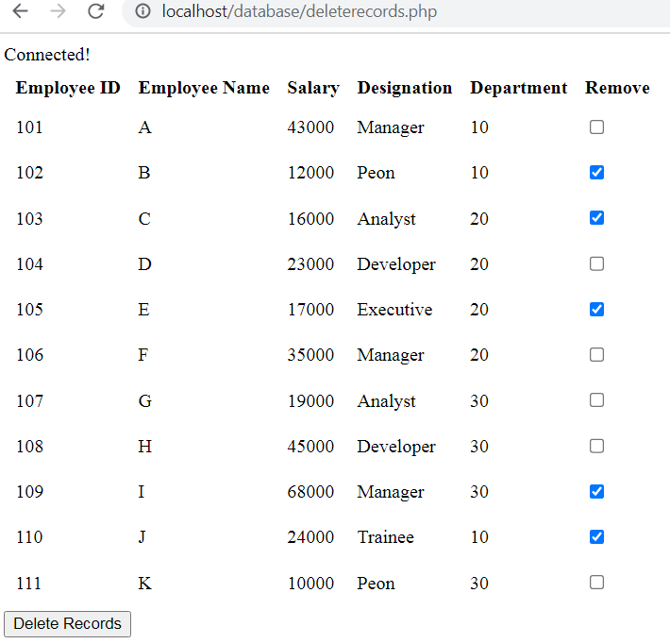Click Peon designation in employee 111 row
The image size is (670, 644).
click(x=376, y=583)
